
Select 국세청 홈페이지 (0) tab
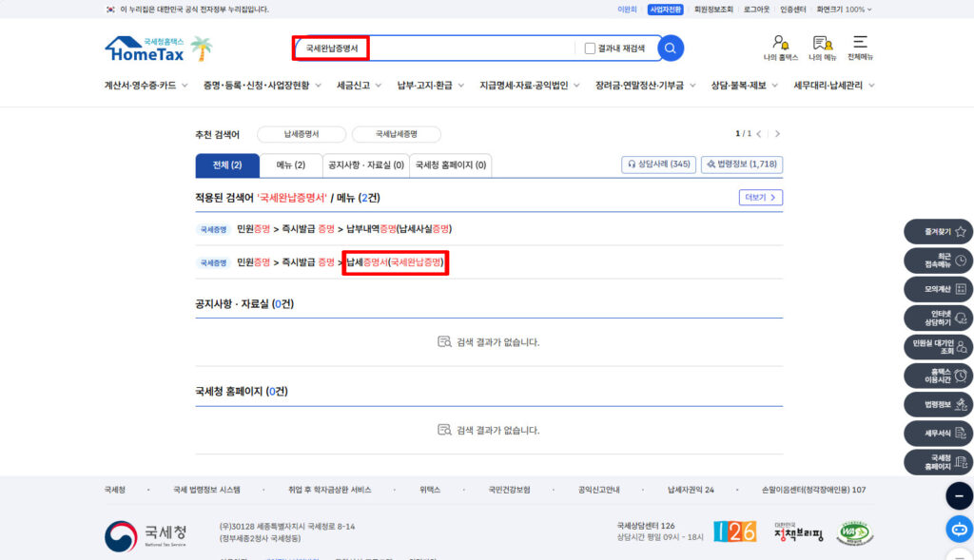pos(450,165)
